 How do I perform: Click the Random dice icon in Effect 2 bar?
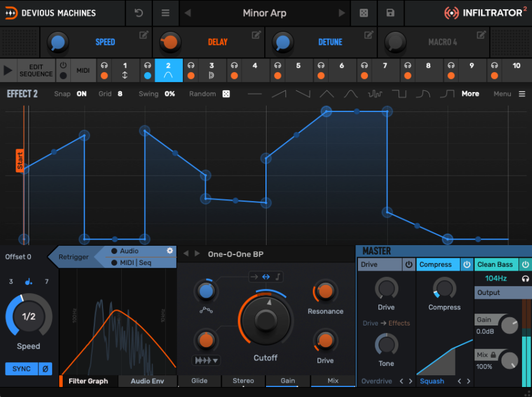226,94
